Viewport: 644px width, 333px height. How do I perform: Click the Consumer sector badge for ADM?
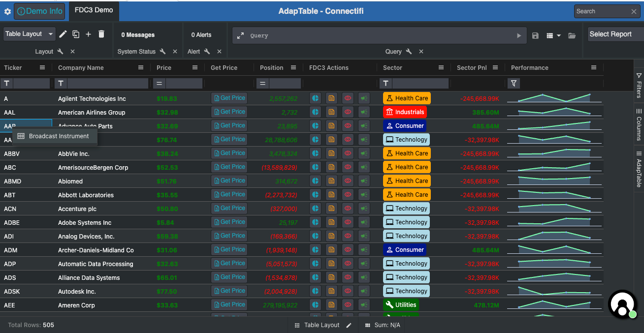pos(405,250)
